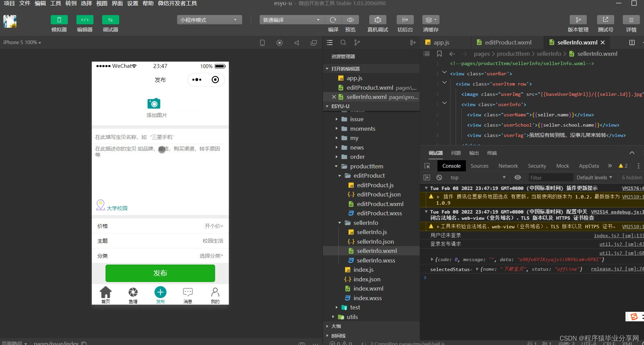Click the simulator device rotate icon
This screenshot has height=345, width=644.
coord(262,43)
